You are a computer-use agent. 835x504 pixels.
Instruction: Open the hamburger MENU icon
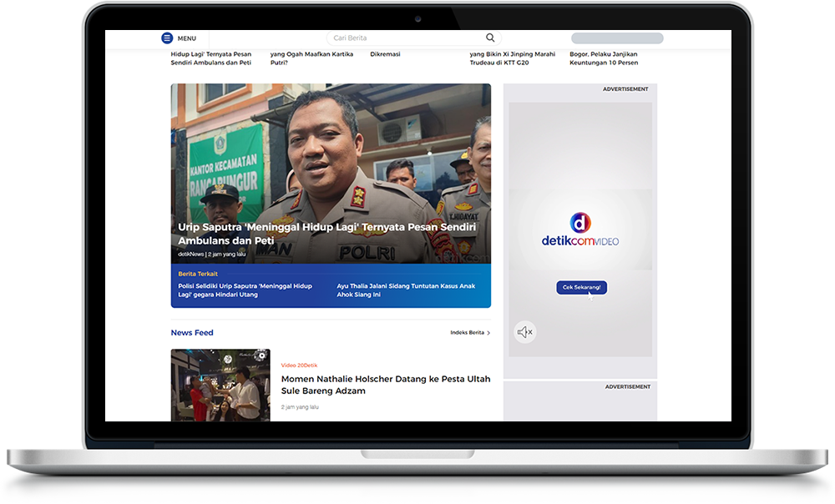tap(167, 38)
